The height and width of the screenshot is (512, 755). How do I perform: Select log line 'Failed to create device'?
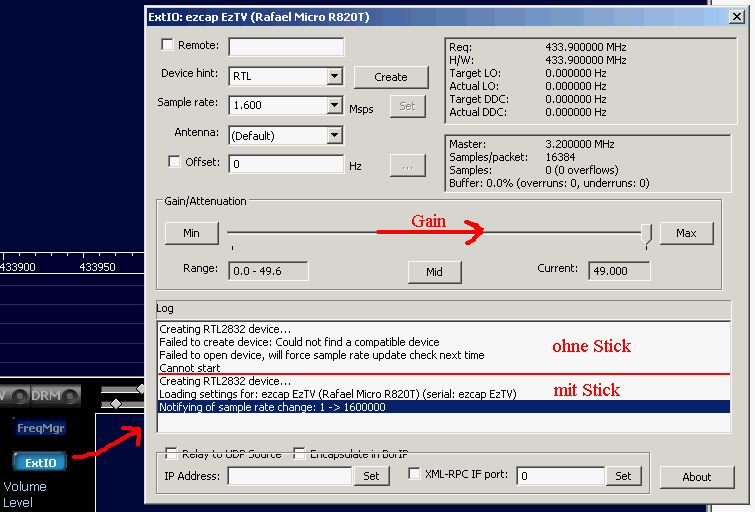pos(443,342)
